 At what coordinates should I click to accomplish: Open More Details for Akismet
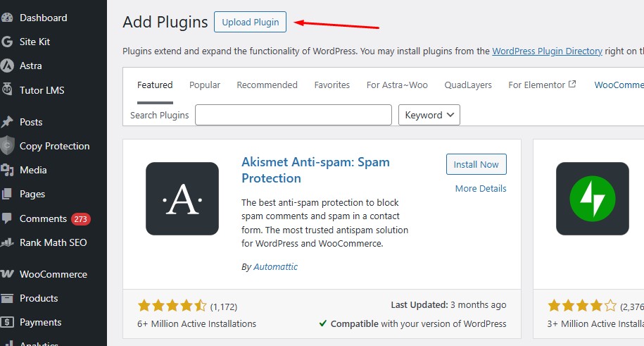[481, 188]
